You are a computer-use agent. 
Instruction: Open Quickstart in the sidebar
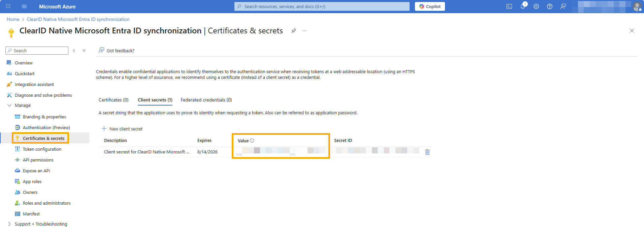coord(25,73)
